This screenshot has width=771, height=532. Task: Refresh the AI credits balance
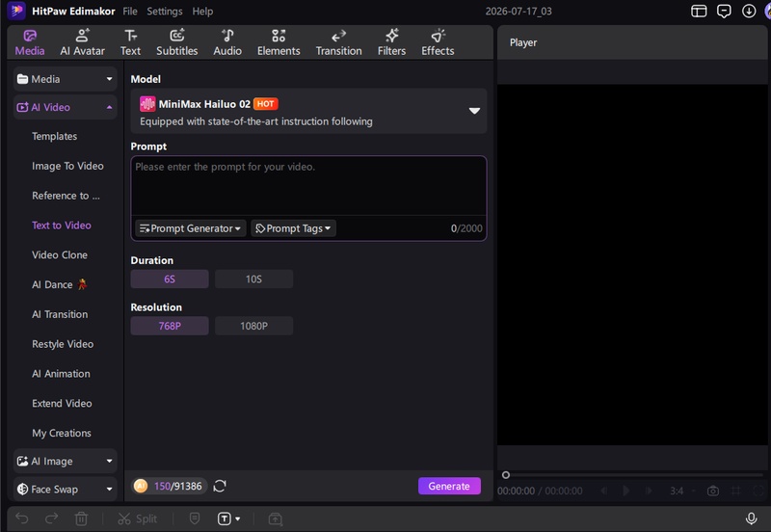pos(220,486)
